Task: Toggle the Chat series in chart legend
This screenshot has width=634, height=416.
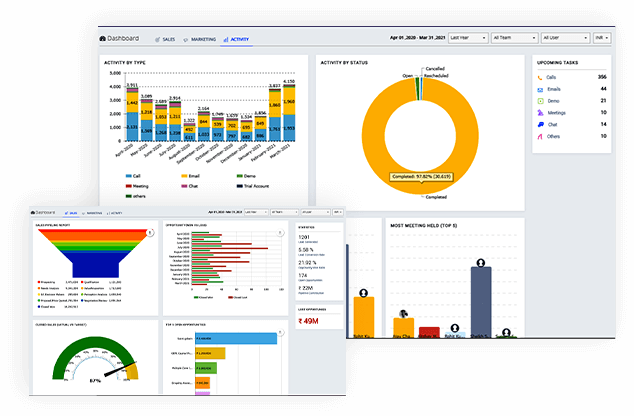Action: click(x=190, y=186)
